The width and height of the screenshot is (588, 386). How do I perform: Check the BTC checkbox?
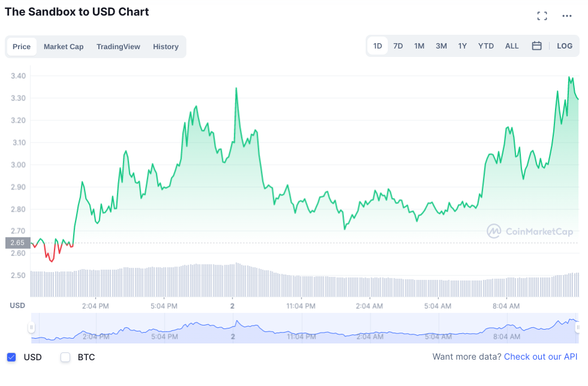(x=65, y=357)
